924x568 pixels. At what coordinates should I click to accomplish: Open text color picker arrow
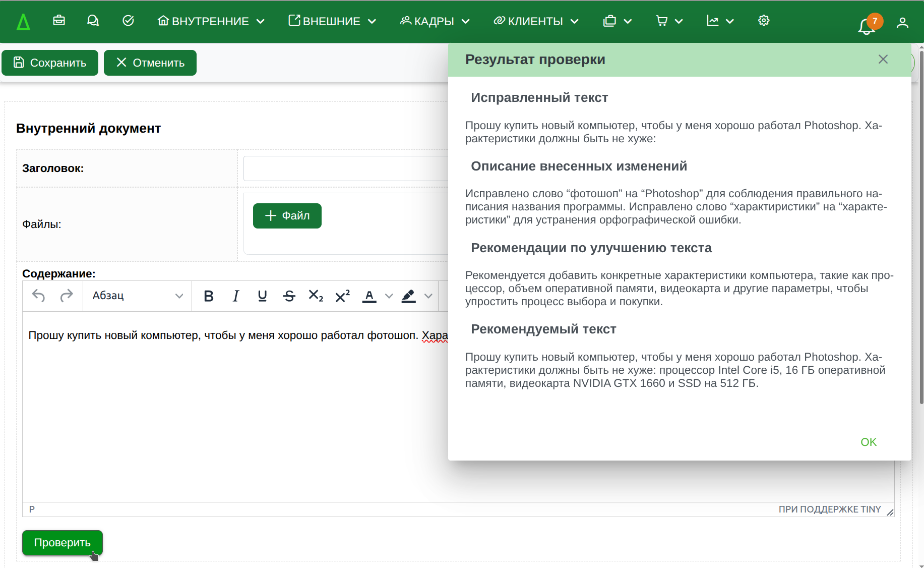coord(389,296)
